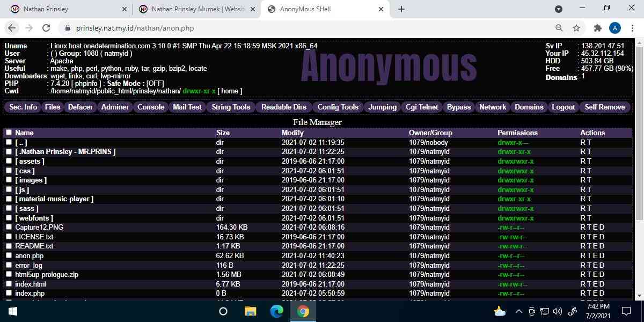
Task: Select the checkbox for the images folder
Action: pyautogui.click(x=9, y=180)
